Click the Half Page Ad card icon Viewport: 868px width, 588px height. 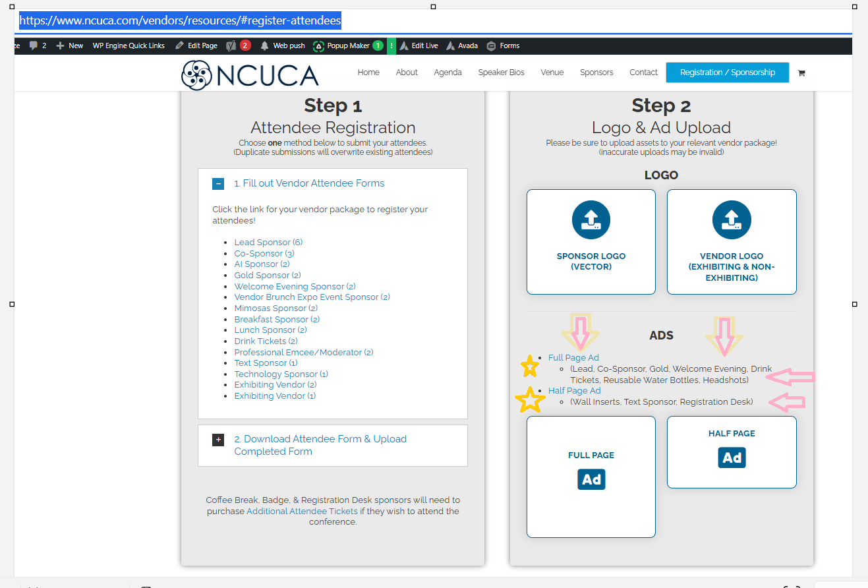[x=732, y=457]
